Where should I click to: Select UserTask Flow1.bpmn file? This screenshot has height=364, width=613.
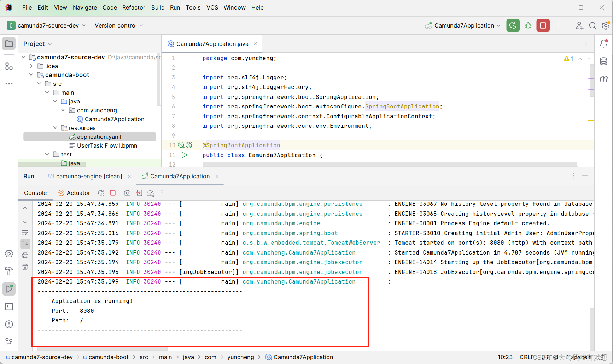pyautogui.click(x=107, y=145)
